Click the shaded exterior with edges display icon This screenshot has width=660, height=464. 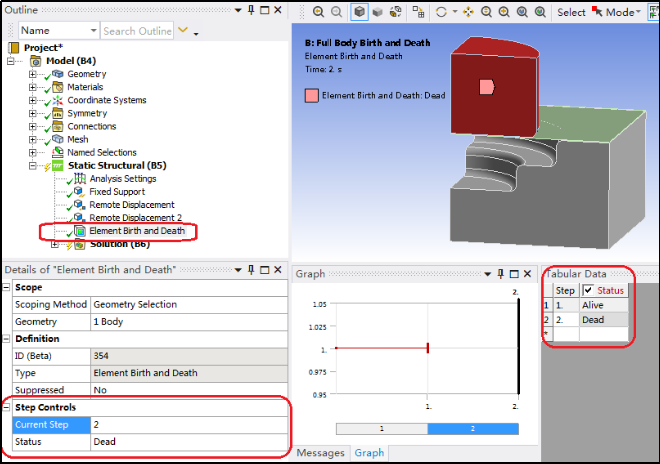(359, 13)
